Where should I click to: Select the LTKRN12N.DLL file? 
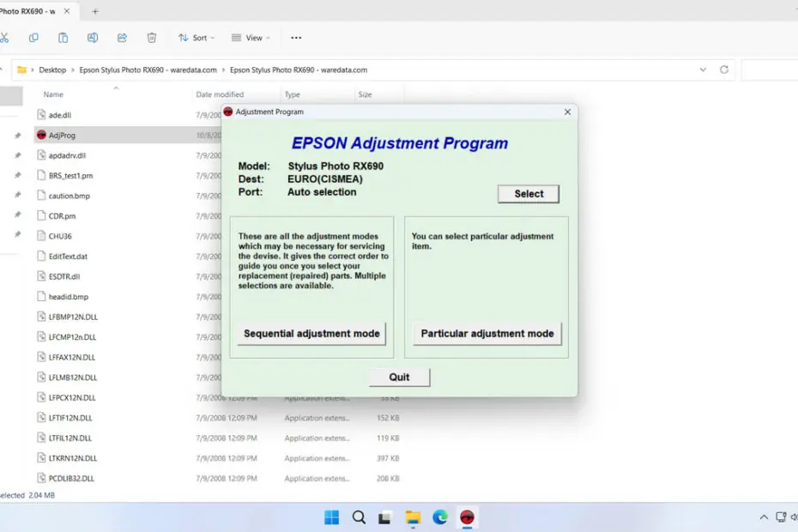click(73, 458)
